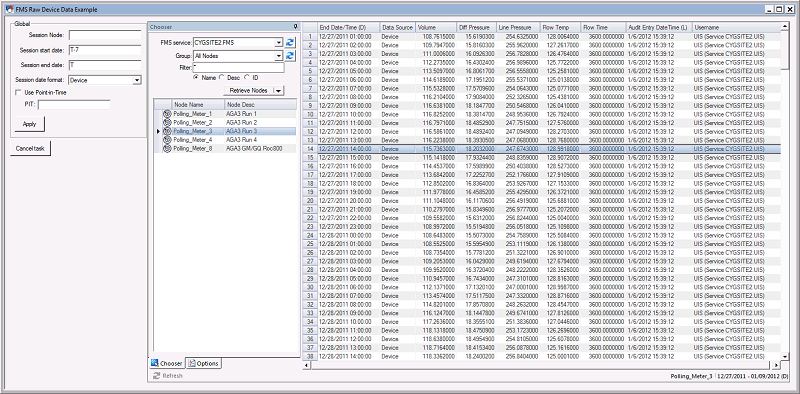Click the Session start date field
The width and height of the screenshot is (800, 394).
click(x=105, y=50)
